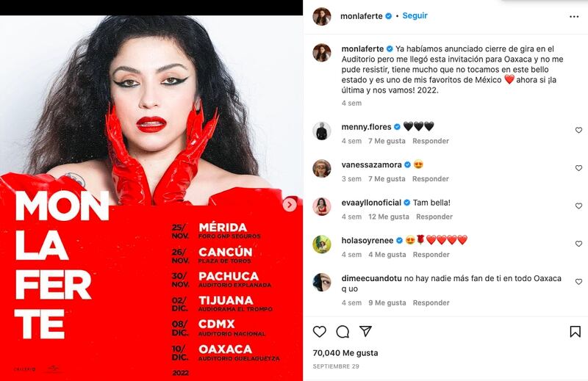The height and width of the screenshot is (381, 588).
Task: Like evaayllonoficial comment heart
Action: point(578,206)
